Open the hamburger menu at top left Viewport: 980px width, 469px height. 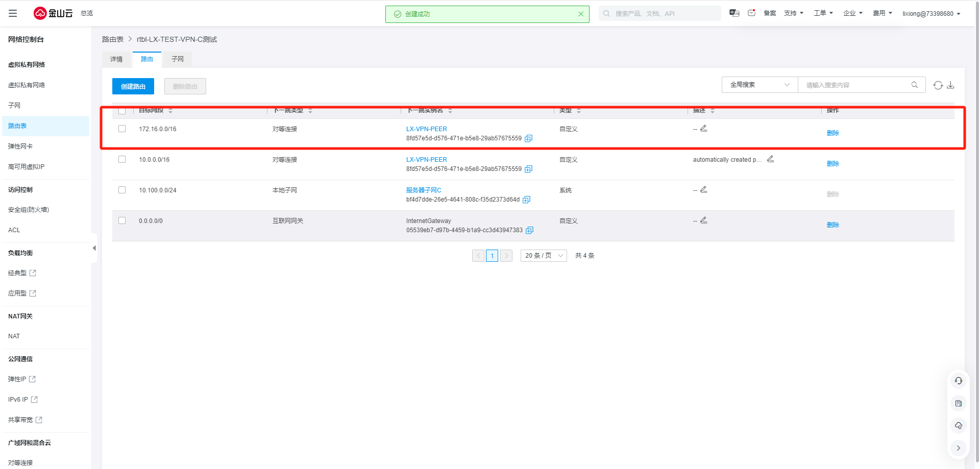[x=13, y=13]
